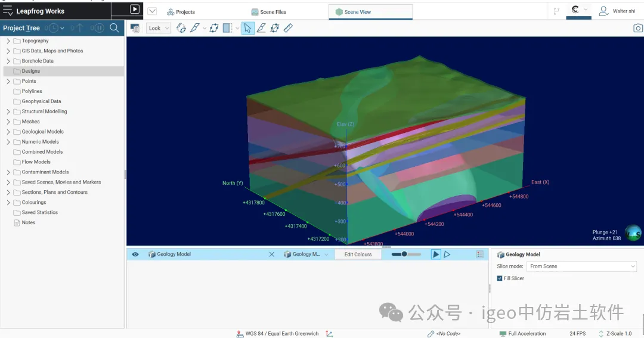
Task: Open the dropdown chevron beside Projects tab
Action: (x=152, y=11)
